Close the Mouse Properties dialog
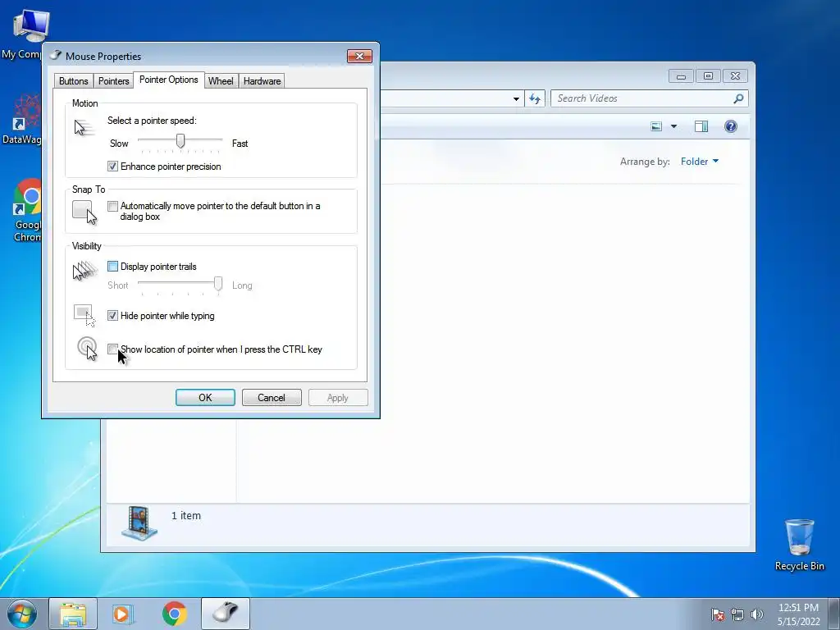The image size is (840, 630). pyautogui.click(x=359, y=57)
